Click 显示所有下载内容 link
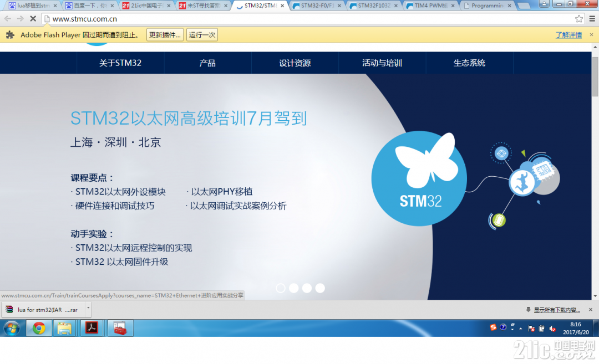Viewport: 599px width, 364px height. (557, 310)
